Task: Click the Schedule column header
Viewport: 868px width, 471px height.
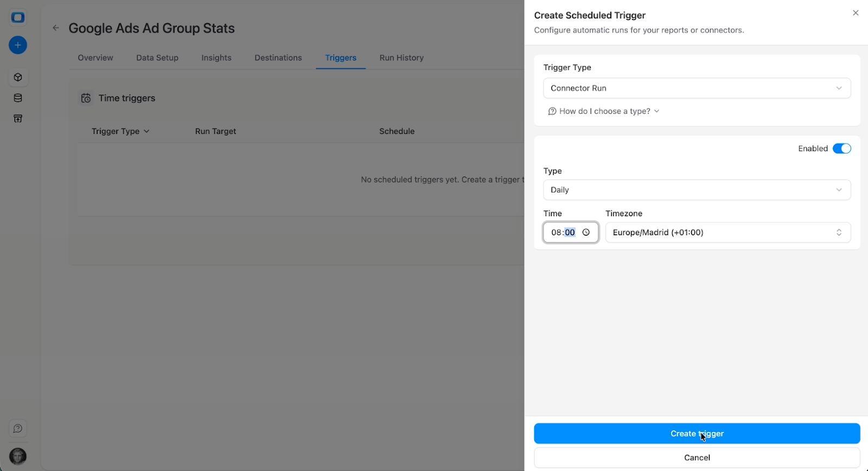Action: pos(397,131)
